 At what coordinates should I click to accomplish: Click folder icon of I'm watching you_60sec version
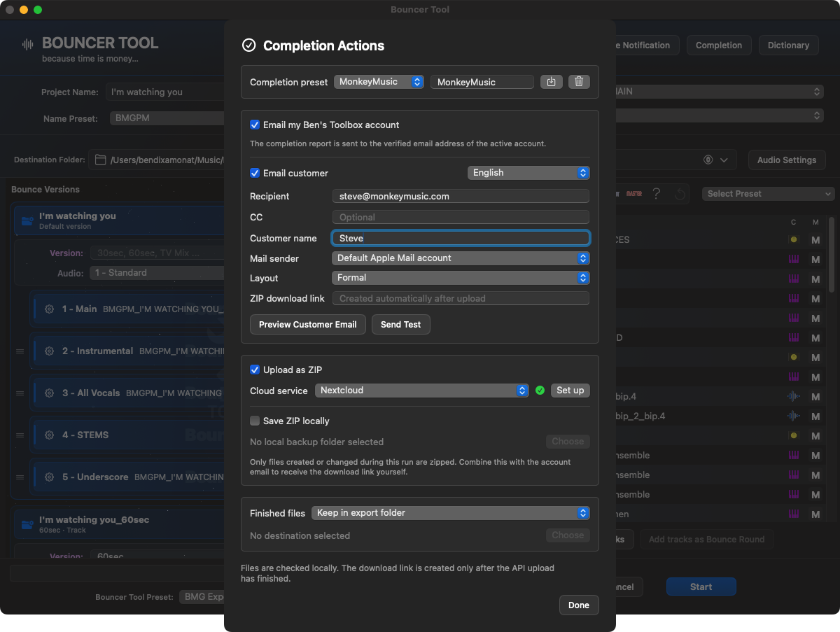(x=27, y=524)
